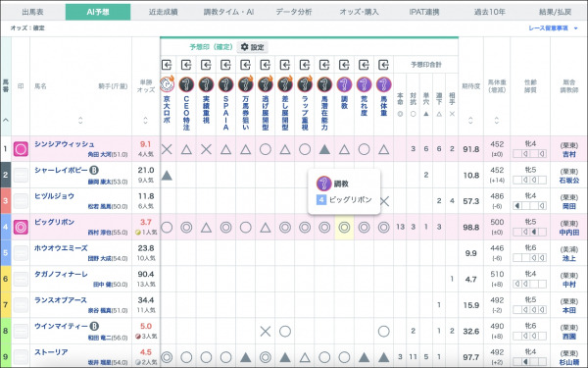The height and width of the screenshot is (368, 588).
Task: Click the highlighted 調教 mark cell for ビッグリボン
Action: (x=344, y=228)
